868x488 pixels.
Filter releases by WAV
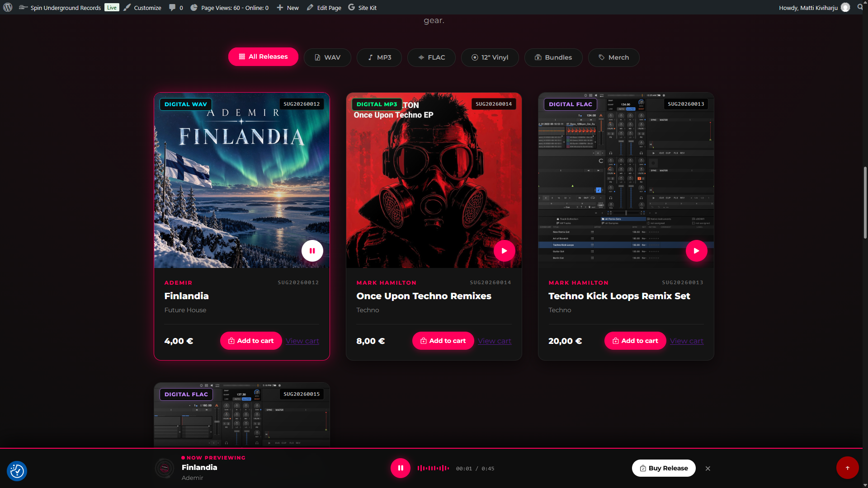[327, 57]
